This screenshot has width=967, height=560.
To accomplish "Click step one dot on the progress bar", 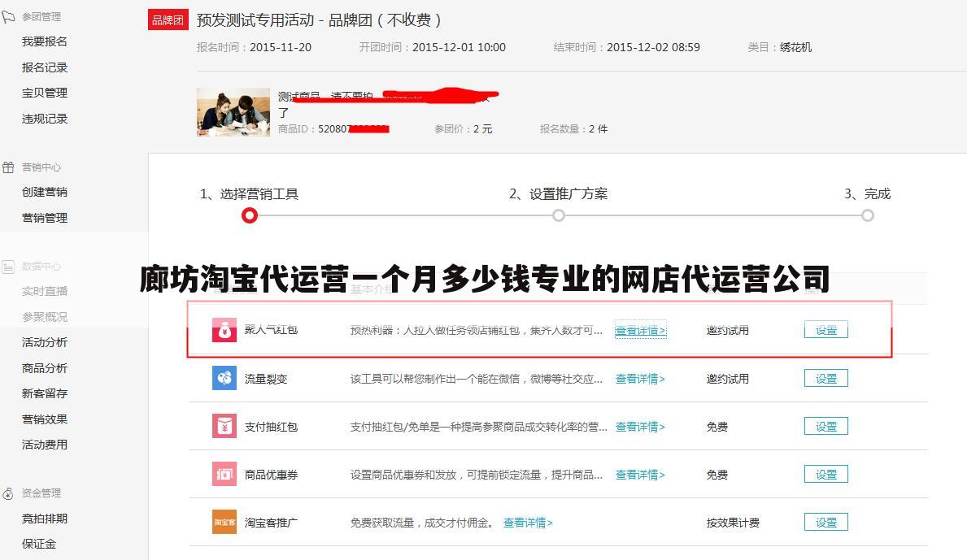I will click(x=249, y=215).
